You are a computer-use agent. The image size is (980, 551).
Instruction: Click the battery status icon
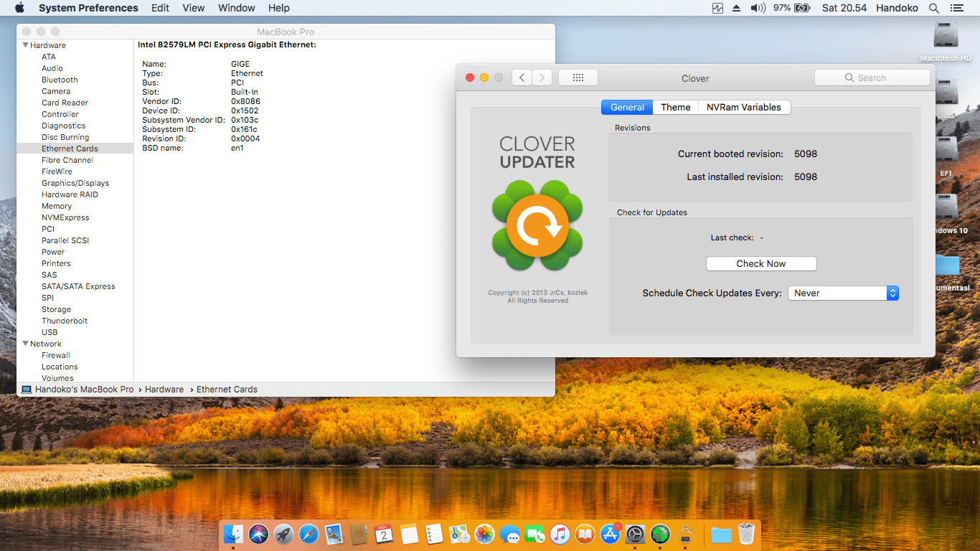point(802,8)
